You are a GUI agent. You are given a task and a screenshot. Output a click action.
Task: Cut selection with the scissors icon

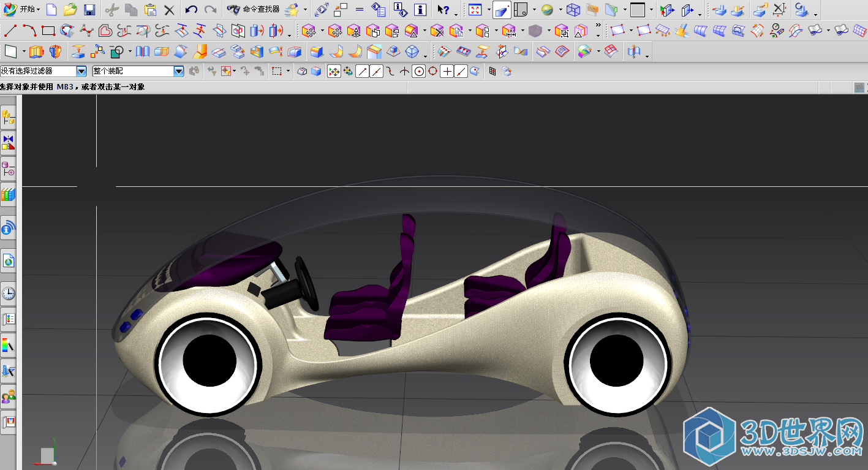click(111, 10)
